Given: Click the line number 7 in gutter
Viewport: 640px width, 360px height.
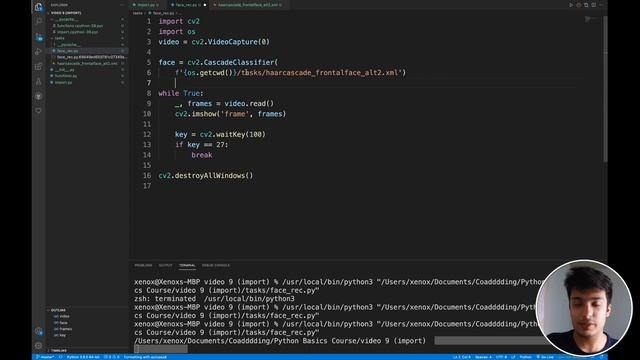Looking at the screenshot, I should pos(149,83).
